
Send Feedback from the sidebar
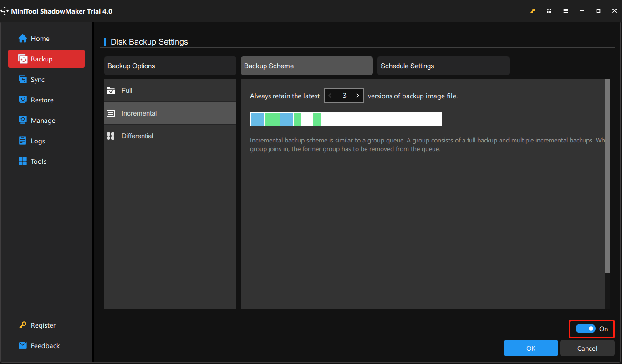point(45,345)
